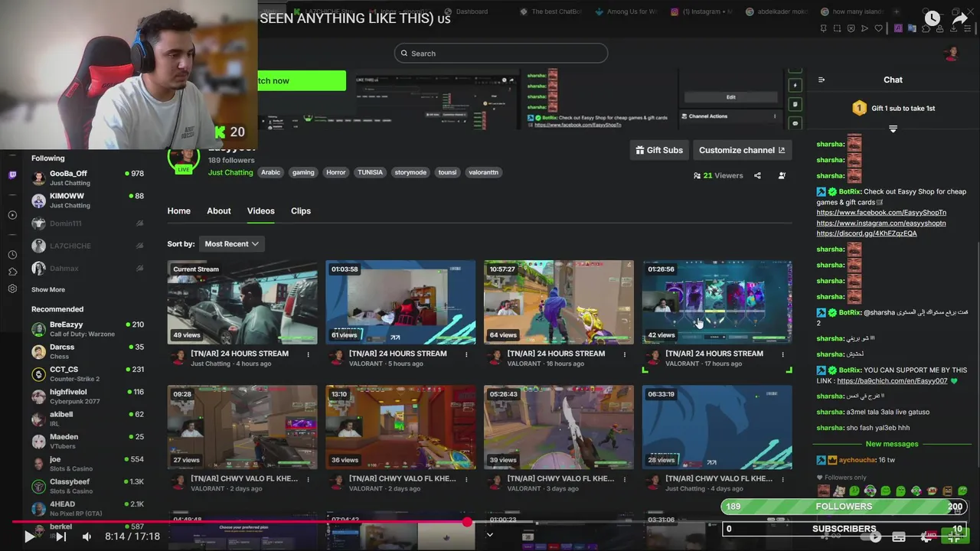Click the Horror tag
Viewport: 980px width, 551px height.
(x=336, y=172)
